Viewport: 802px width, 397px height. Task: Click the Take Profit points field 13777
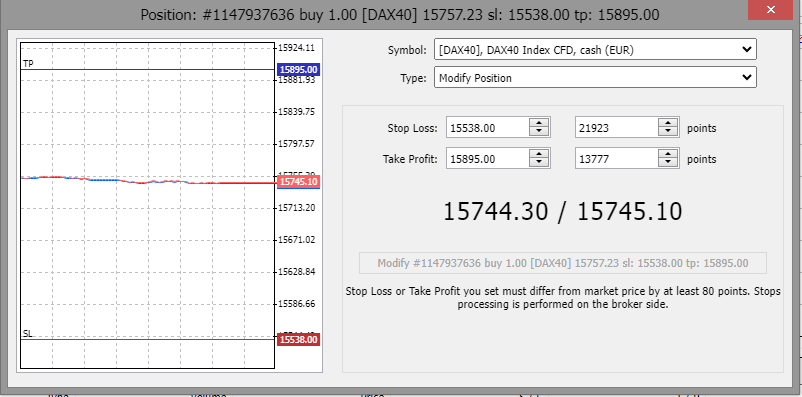click(x=616, y=159)
